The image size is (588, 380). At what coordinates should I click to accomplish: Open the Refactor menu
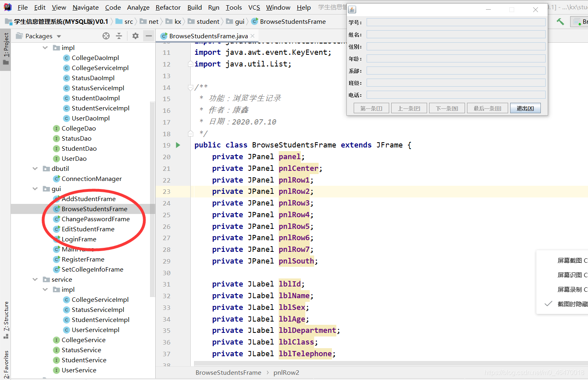[168, 7]
